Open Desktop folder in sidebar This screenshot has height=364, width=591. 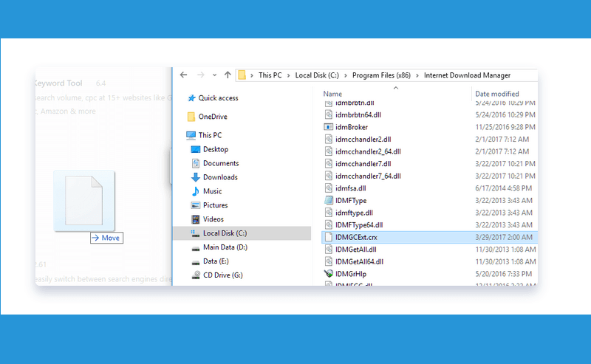coord(216,149)
